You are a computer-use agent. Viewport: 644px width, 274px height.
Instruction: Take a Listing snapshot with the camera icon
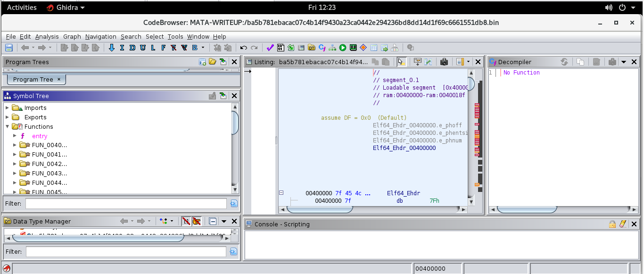click(x=444, y=62)
